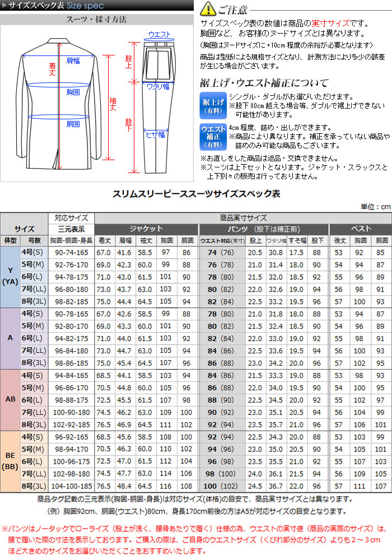Click the 三元表示 table header cell

(71, 229)
